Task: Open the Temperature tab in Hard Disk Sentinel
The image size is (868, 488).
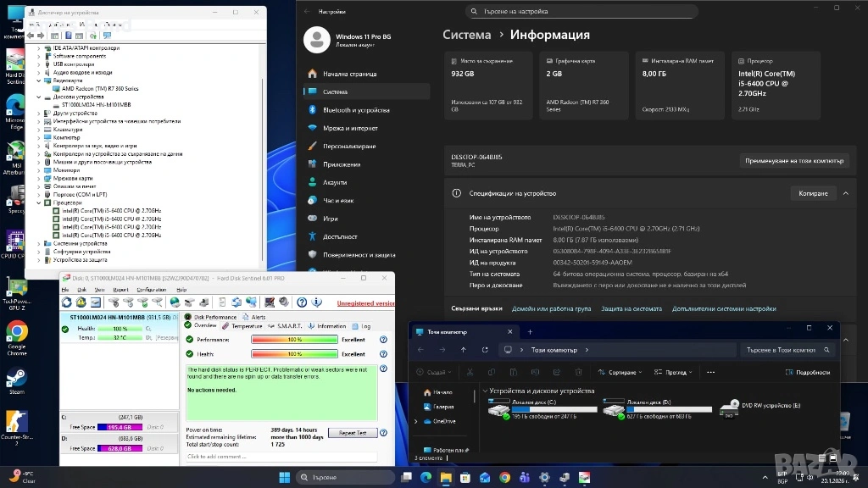Action: click(246, 325)
